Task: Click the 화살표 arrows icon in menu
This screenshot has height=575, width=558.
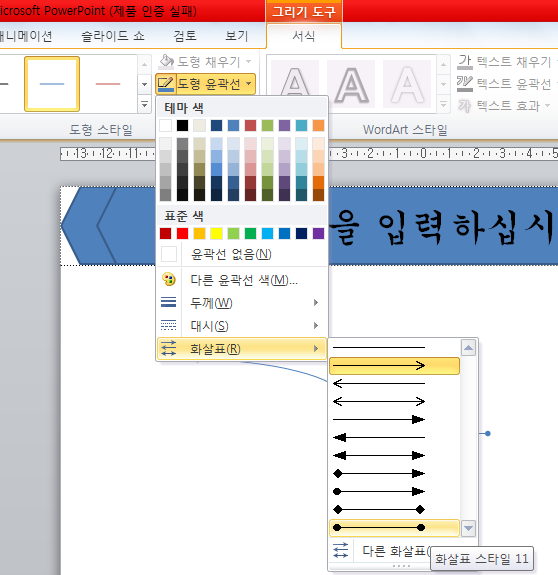Action: (x=169, y=348)
